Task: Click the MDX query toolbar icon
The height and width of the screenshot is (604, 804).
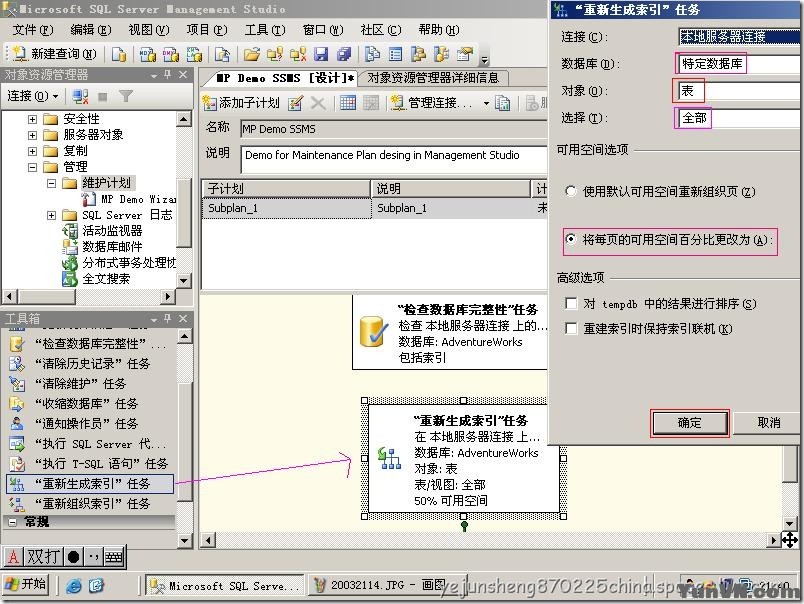Action: pos(148,54)
